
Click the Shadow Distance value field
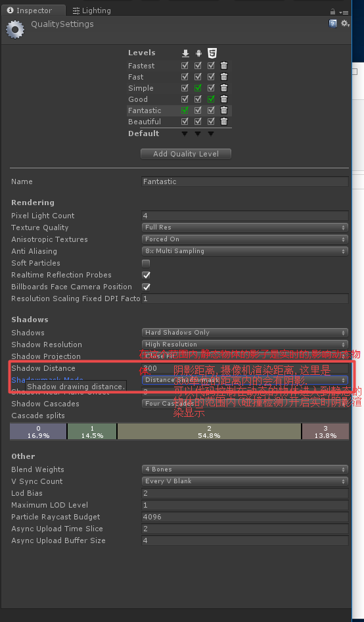pos(245,368)
